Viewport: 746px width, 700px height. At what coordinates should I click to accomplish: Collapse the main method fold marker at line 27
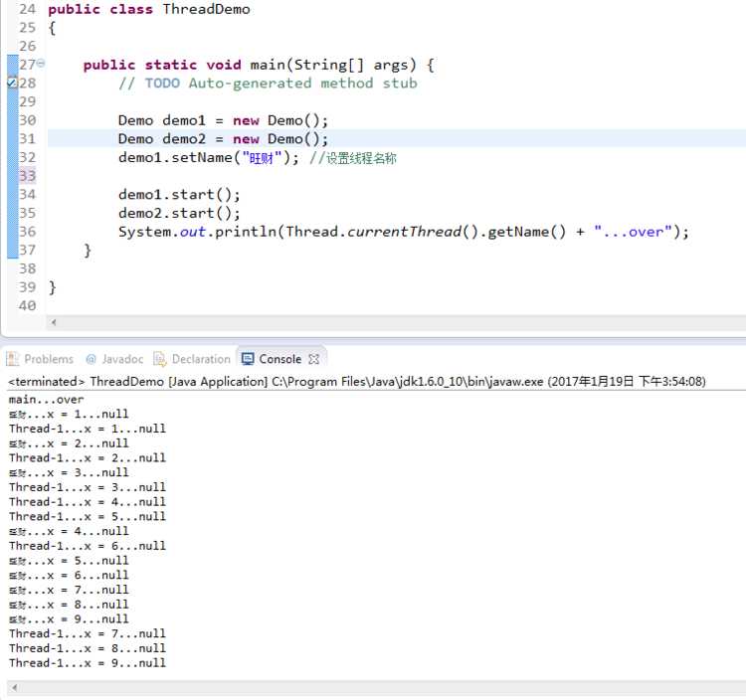pyautogui.click(x=41, y=63)
